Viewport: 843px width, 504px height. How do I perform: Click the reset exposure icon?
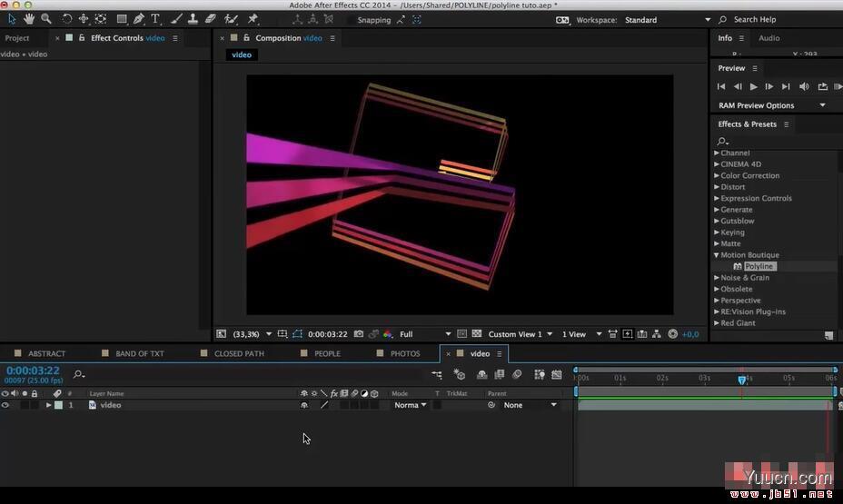672,334
